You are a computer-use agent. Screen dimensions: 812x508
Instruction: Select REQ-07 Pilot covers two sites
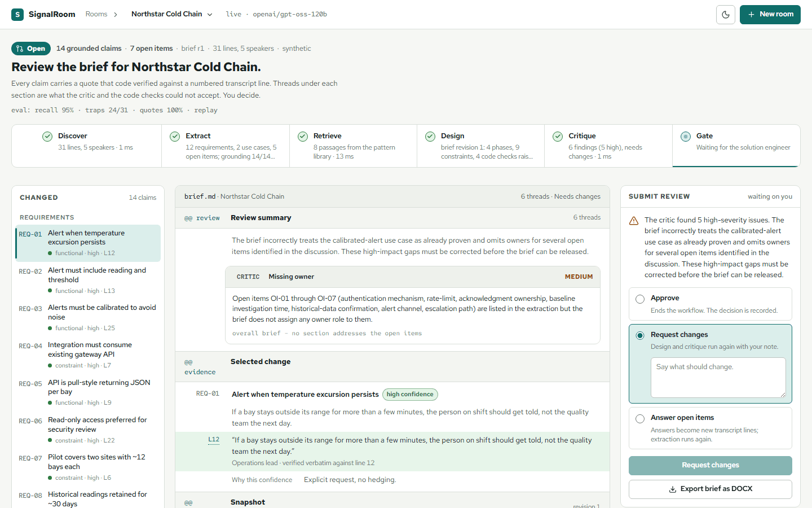(x=88, y=467)
